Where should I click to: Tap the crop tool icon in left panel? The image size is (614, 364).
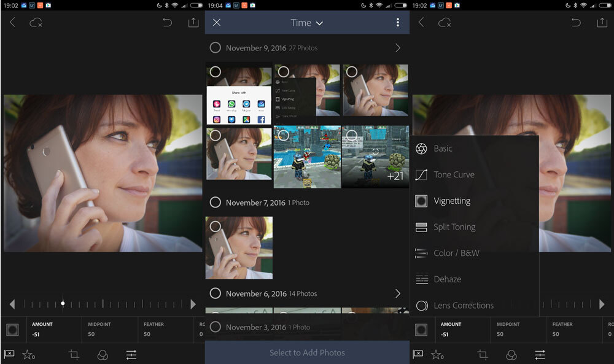pos(74,354)
